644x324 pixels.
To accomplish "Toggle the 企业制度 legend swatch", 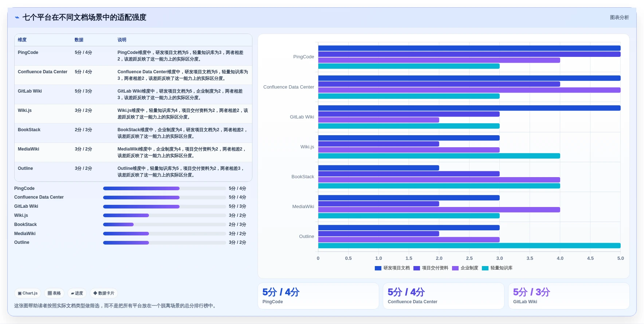I will pos(455,268).
